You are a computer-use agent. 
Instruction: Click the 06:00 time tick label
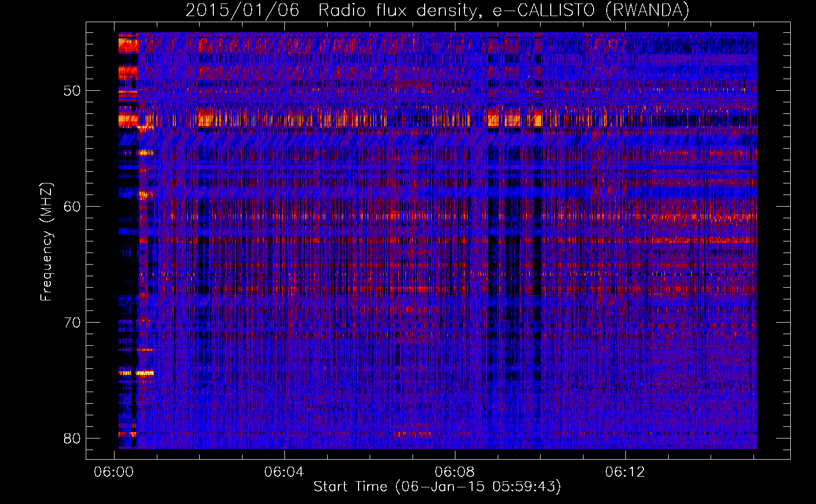pyautogui.click(x=114, y=472)
